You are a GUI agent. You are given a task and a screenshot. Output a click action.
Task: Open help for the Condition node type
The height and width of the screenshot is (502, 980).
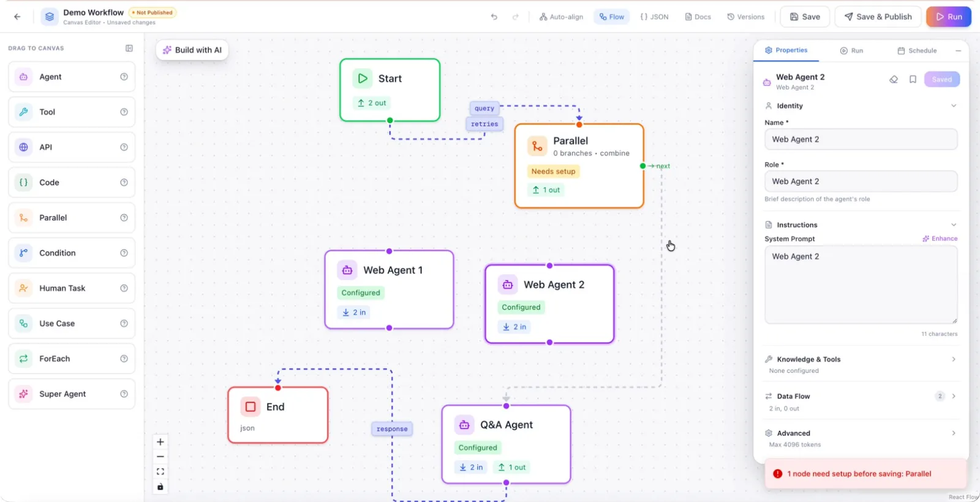coord(124,253)
